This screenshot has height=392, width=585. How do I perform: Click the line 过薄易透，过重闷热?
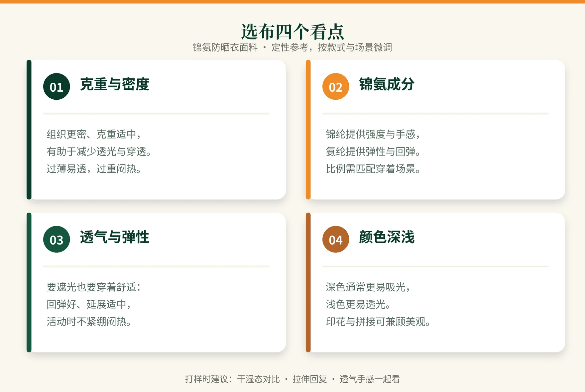point(94,169)
